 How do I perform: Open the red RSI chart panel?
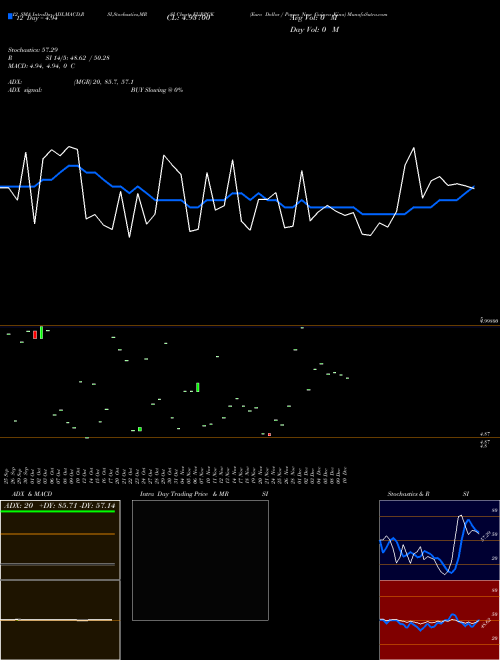[x=439, y=620]
